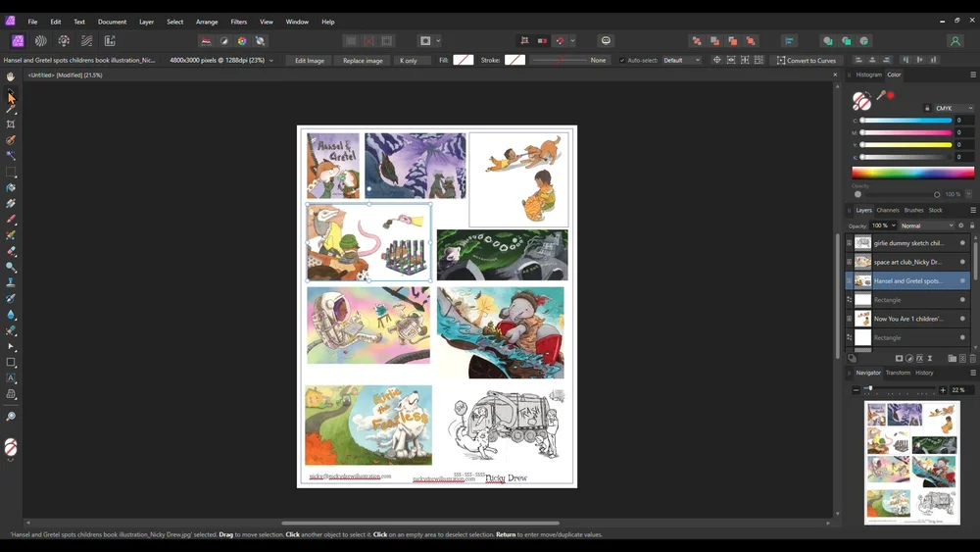The image size is (980, 552).
Task: Open the Export persona
Action: click(x=110, y=41)
